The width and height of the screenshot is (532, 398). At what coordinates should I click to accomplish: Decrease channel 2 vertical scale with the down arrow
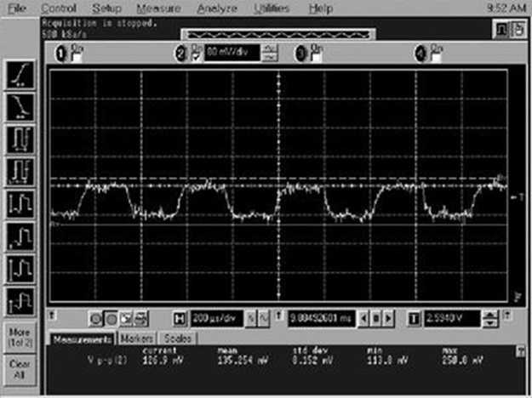point(271,57)
